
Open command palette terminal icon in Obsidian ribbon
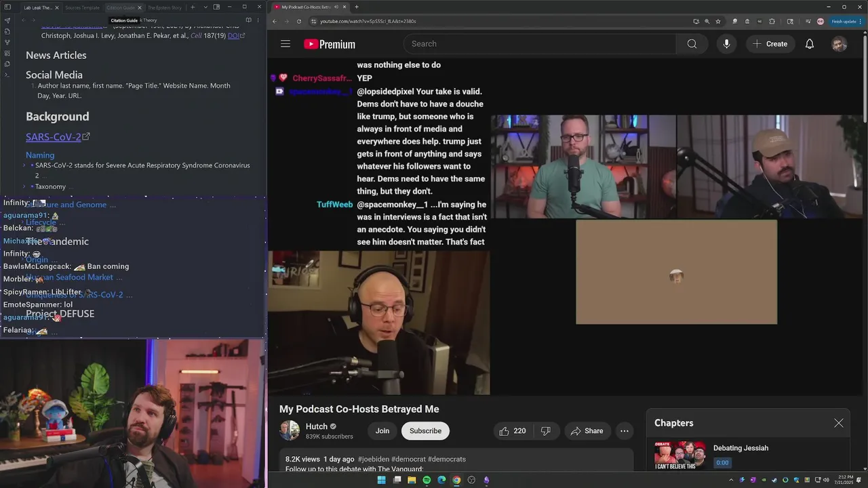click(x=7, y=75)
